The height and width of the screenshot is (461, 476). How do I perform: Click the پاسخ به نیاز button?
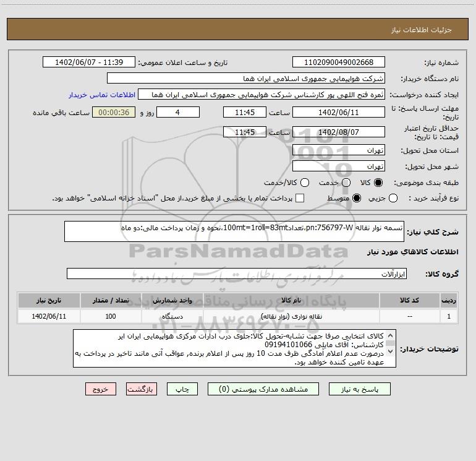360,389
